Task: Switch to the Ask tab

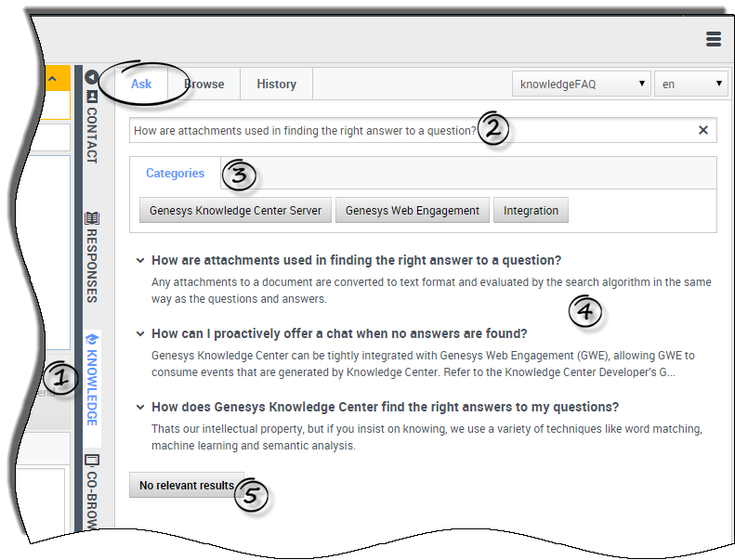Action: (141, 85)
